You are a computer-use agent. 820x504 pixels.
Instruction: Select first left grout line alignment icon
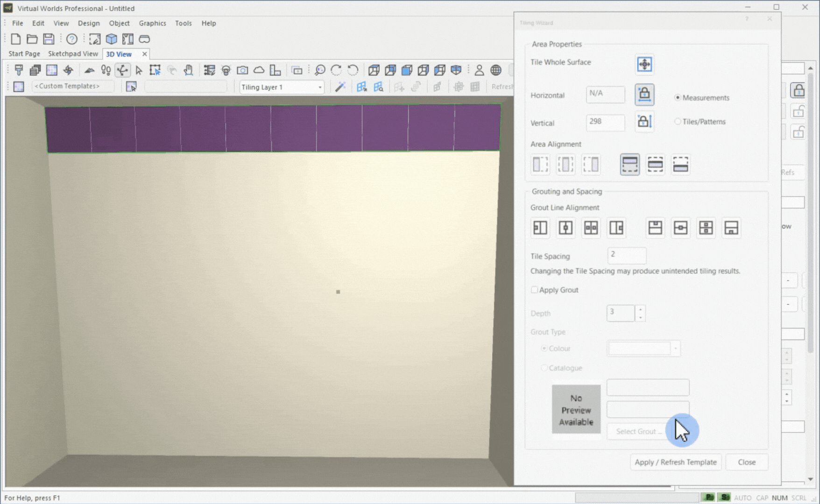[x=540, y=228]
